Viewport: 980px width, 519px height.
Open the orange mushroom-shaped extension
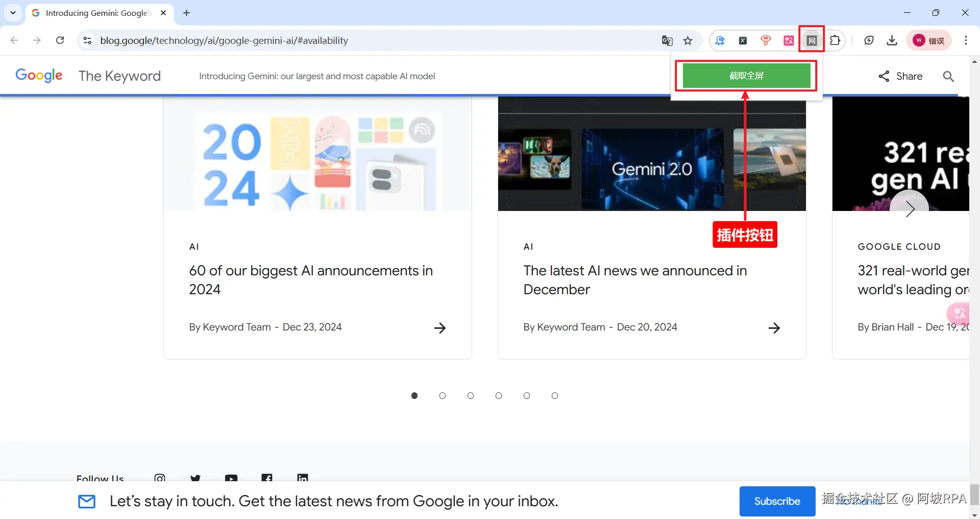click(766, 41)
